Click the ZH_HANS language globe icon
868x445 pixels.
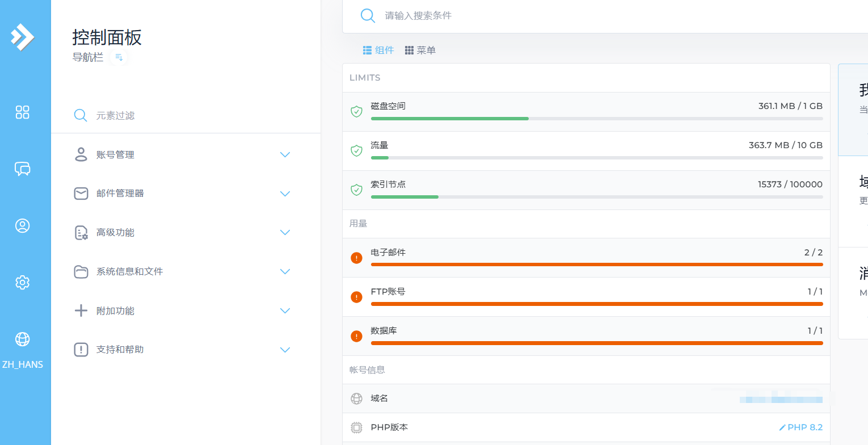(23, 339)
